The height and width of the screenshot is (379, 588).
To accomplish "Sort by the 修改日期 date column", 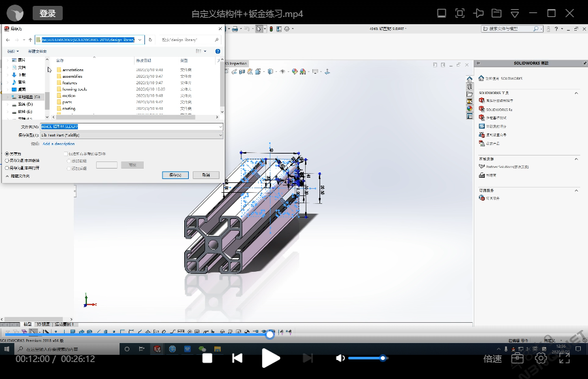I will pyautogui.click(x=144, y=60).
